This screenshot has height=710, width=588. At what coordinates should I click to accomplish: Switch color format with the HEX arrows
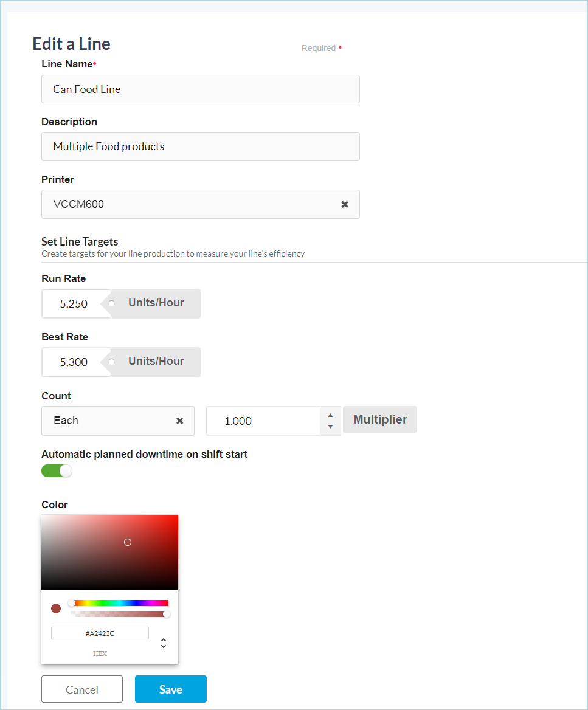point(164,643)
